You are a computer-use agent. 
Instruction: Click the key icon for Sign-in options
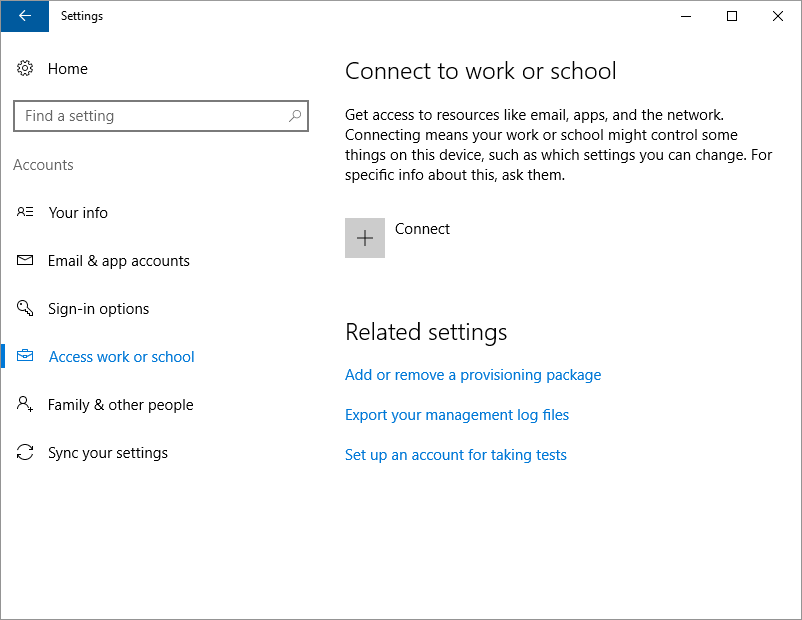26,309
